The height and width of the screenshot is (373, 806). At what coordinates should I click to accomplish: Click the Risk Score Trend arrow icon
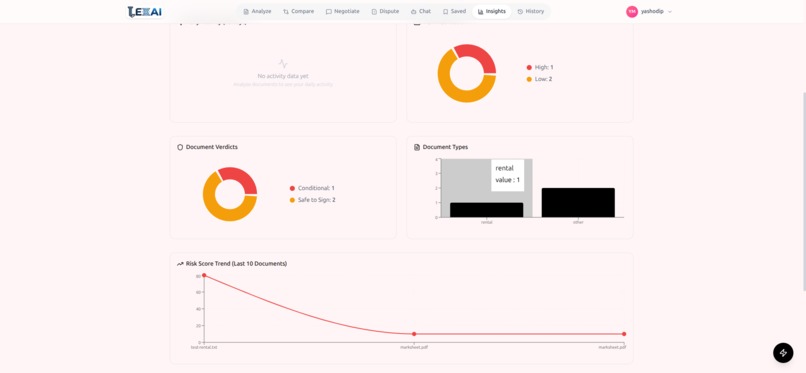pyautogui.click(x=180, y=264)
